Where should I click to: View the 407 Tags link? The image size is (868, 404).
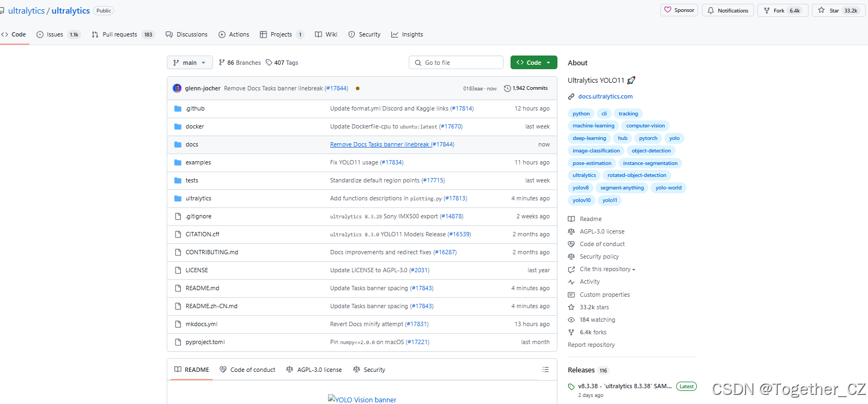pos(282,63)
